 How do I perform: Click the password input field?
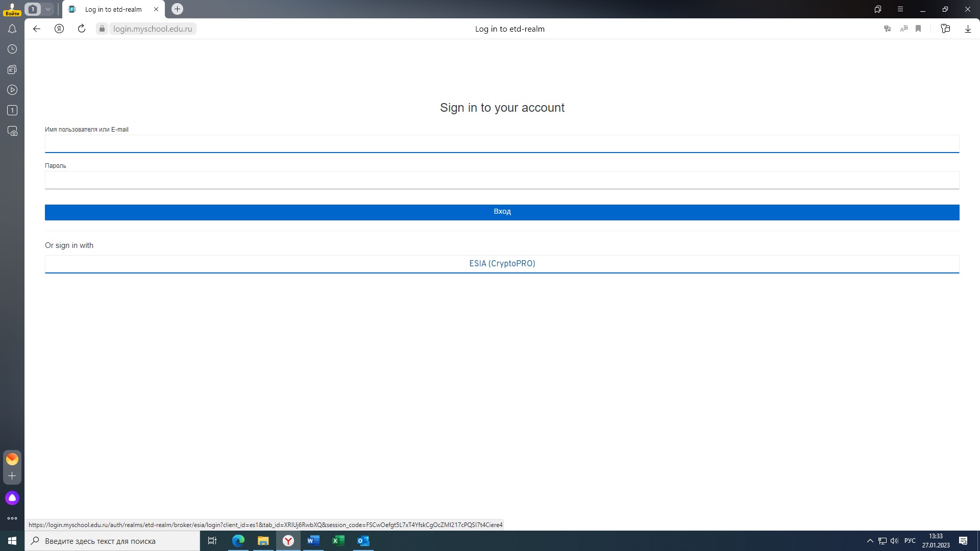click(x=501, y=180)
